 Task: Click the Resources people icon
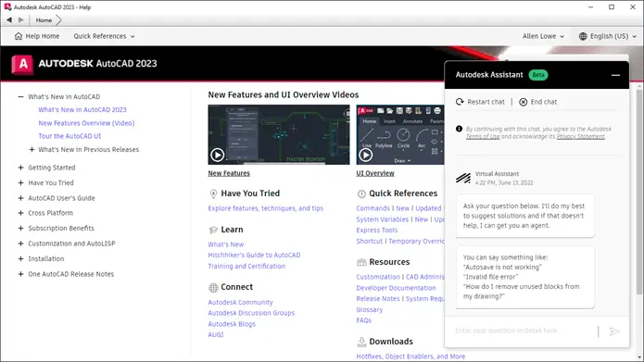[x=361, y=262]
